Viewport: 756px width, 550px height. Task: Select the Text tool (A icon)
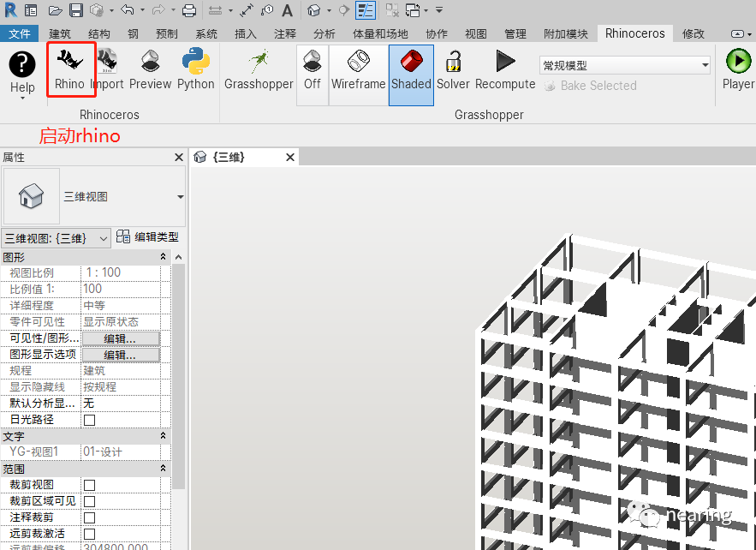[x=288, y=10]
